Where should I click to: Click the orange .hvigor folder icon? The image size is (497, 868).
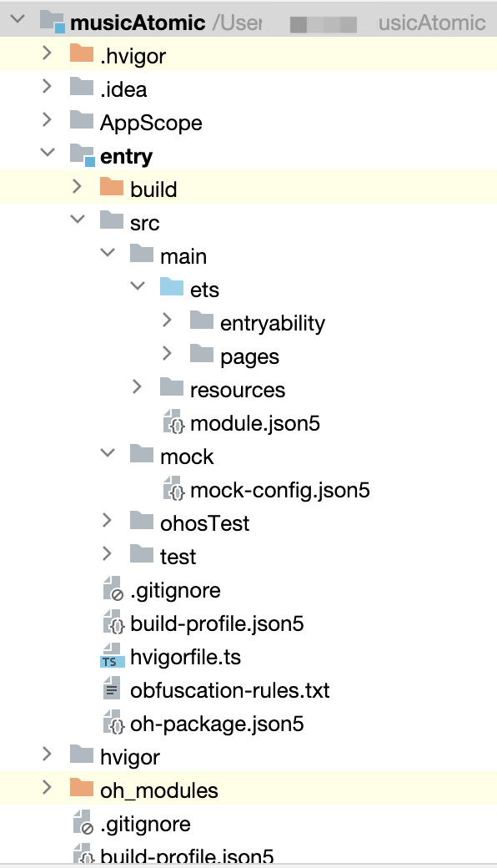[x=81, y=54]
